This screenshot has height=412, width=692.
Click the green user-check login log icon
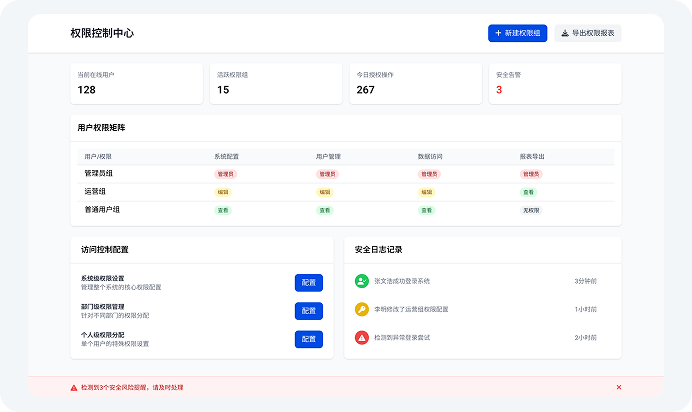362,281
